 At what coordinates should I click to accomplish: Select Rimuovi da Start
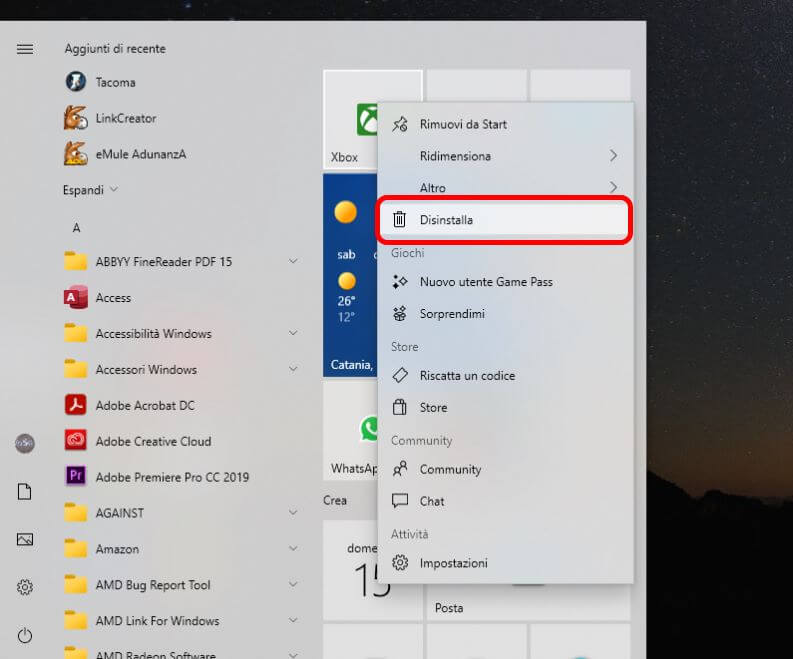(505, 124)
